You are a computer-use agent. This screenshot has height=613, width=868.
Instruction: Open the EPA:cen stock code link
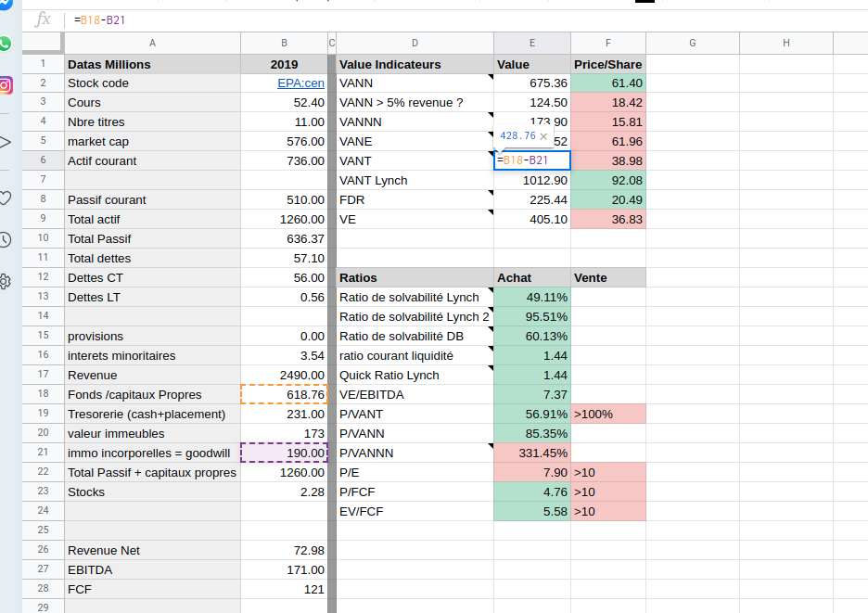point(300,83)
